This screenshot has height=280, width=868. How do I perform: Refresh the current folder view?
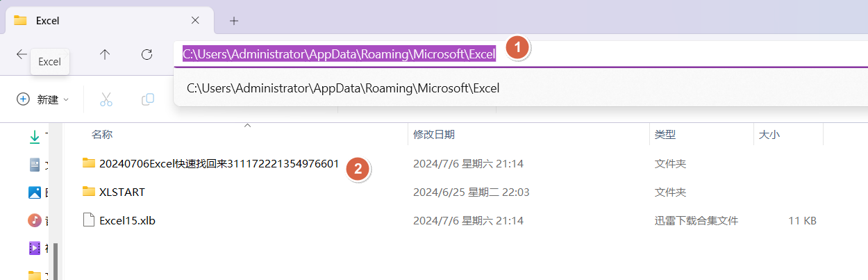(147, 54)
